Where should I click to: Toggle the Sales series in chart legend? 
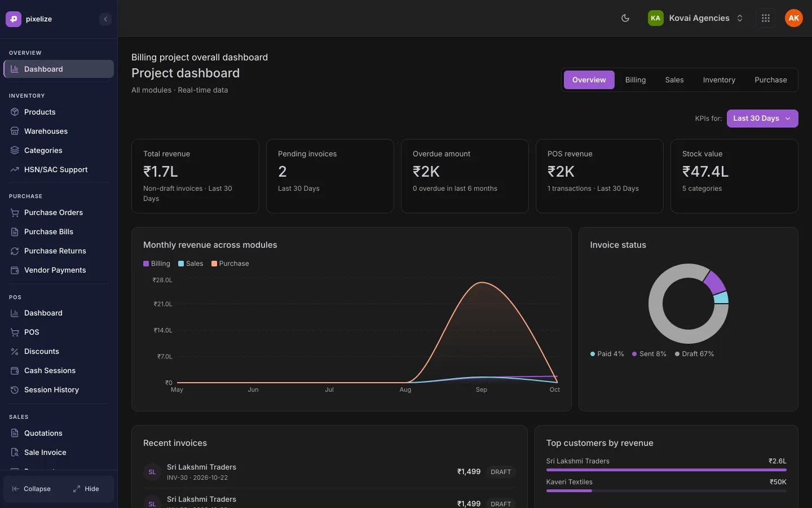tap(191, 264)
